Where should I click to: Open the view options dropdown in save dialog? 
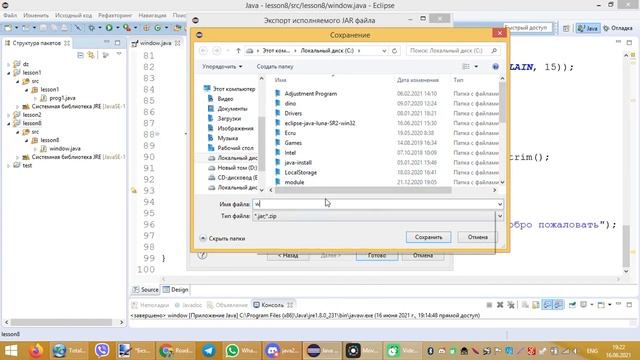point(476,67)
